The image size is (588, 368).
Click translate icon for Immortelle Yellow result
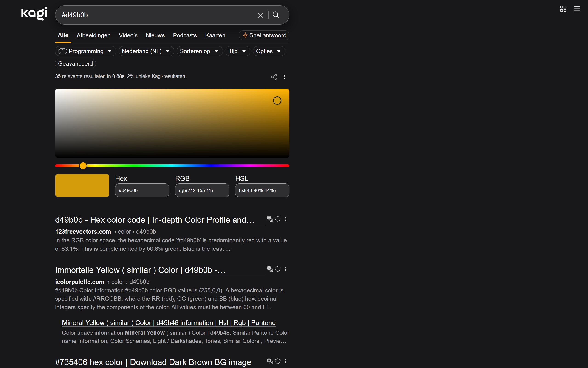pyautogui.click(x=270, y=269)
